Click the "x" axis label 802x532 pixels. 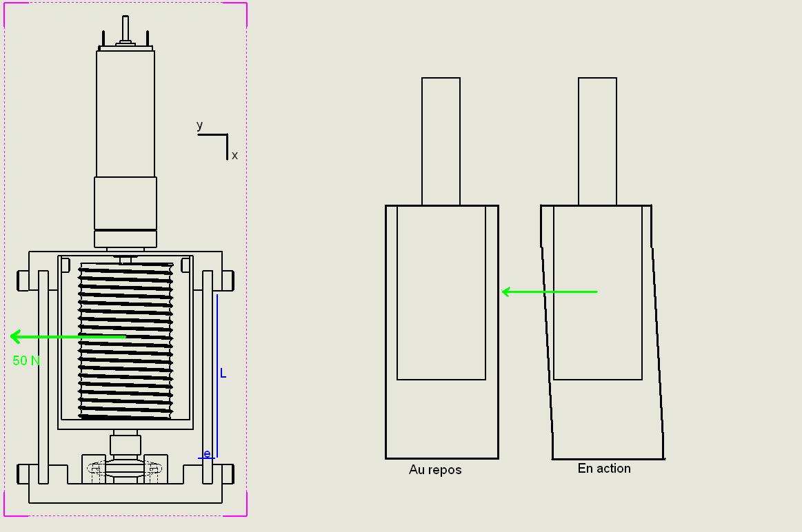[x=234, y=155]
